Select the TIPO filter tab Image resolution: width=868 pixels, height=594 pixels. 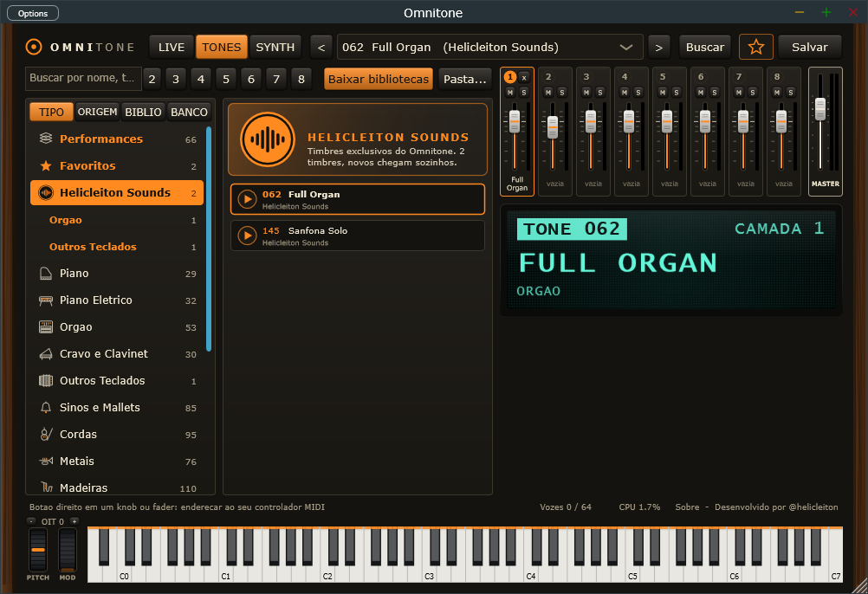[x=51, y=112]
